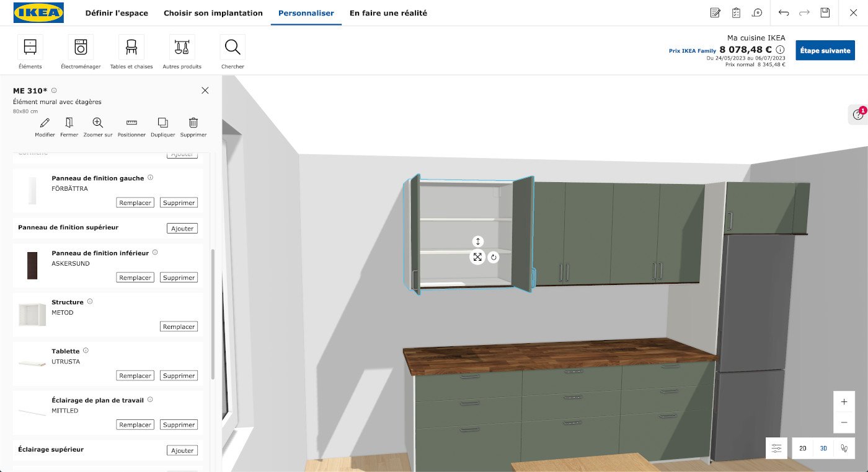Click the rotate handle on selected cabinet
This screenshot has height=472, width=868.
[494, 257]
